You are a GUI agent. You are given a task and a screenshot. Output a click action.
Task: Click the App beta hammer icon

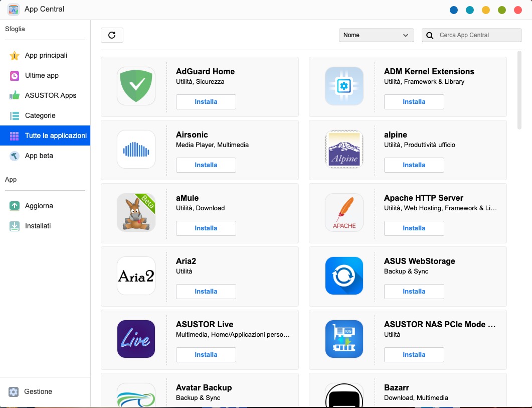(x=14, y=156)
